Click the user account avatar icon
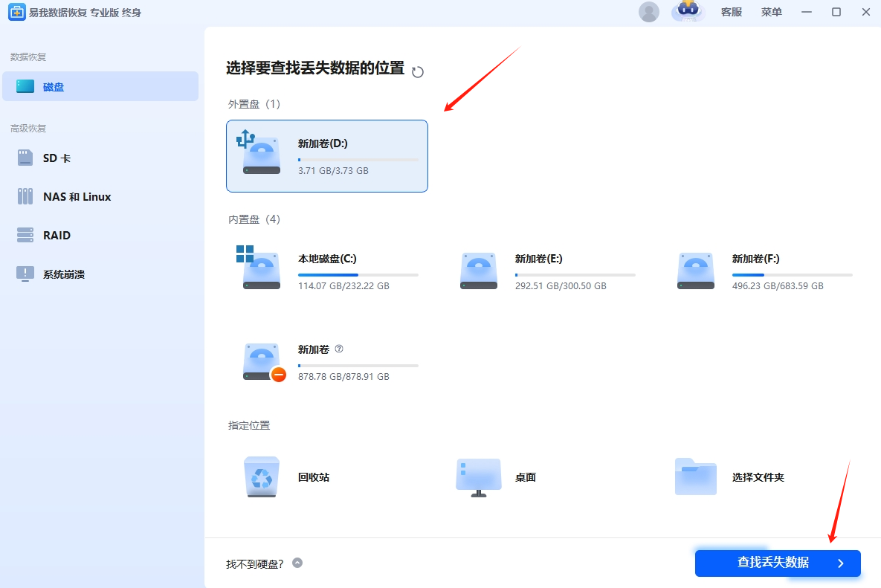Screen dimensions: 881x588 coord(649,12)
